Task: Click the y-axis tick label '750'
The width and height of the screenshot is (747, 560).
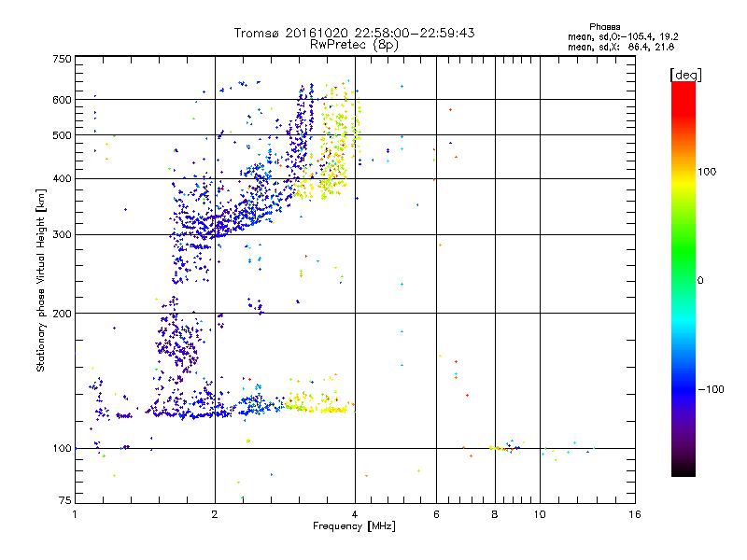Action: pyautogui.click(x=62, y=59)
